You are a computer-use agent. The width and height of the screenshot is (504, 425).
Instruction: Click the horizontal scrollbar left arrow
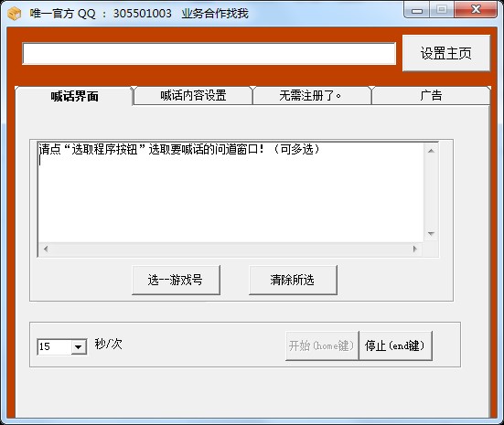(46, 249)
